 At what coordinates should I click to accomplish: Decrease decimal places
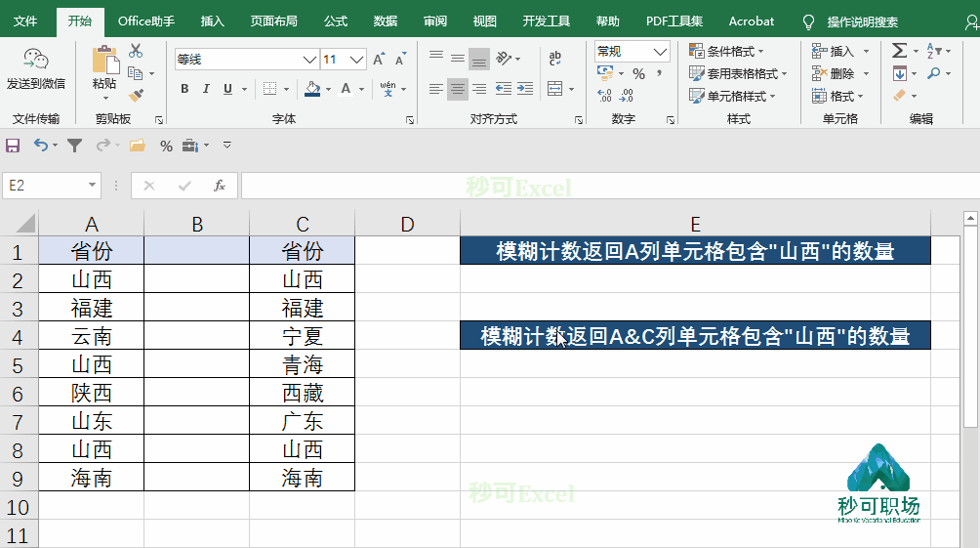tap(627, 95)
